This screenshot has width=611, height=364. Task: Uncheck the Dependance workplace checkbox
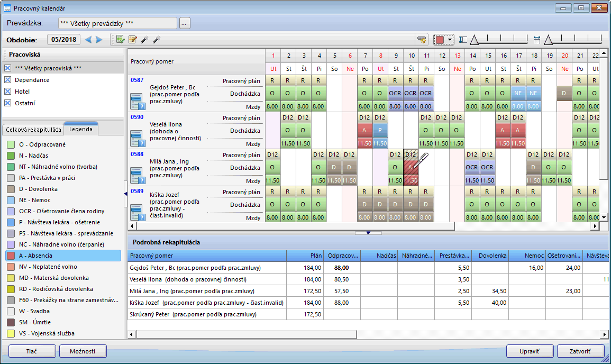point(7,80)
